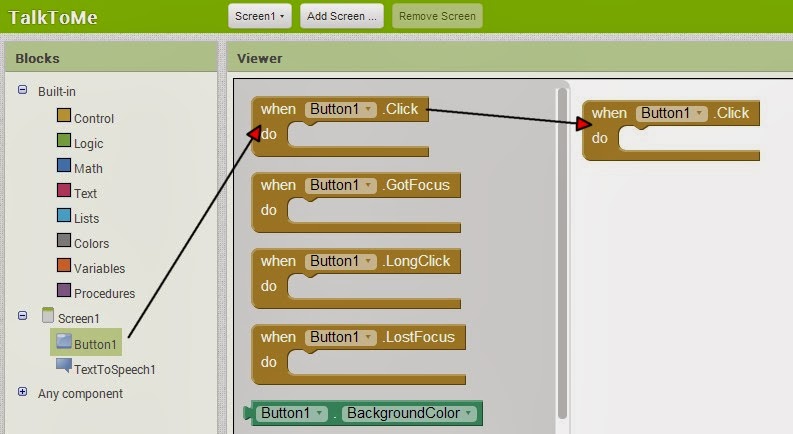The width and height of the screenshot is (793, 434).
Task: Collapse the Screen1 tree node
Action: [22, 316]
